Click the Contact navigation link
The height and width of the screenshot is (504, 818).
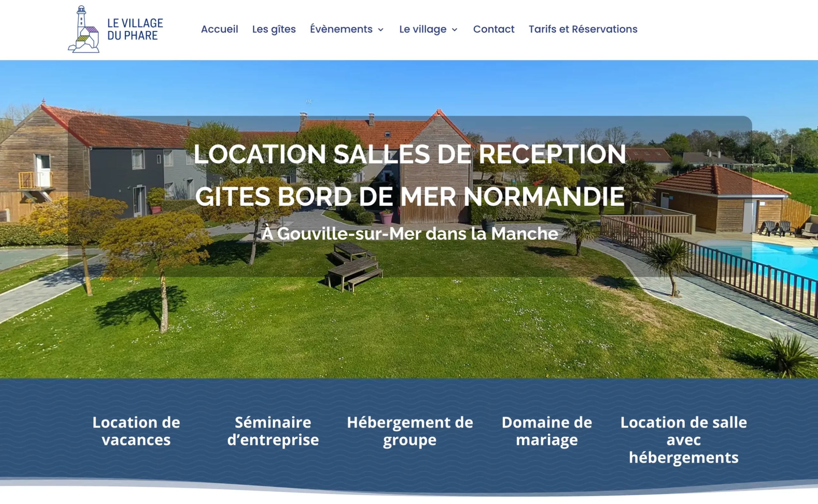point(493,29)
